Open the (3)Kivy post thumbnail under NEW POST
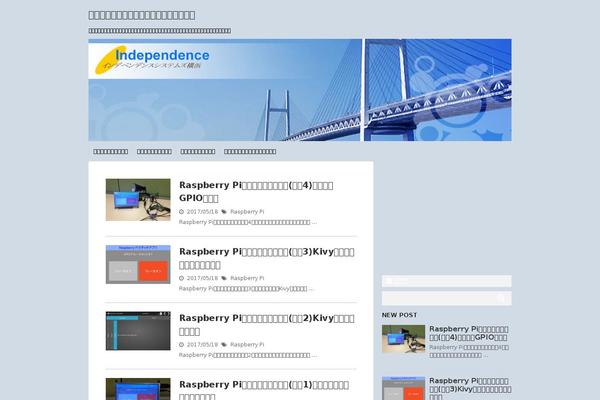Viewport: 600px width, 400px height. (403, 388)
